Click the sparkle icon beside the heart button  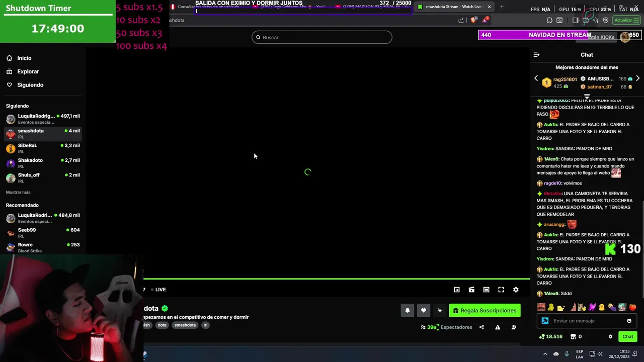pos(440,311)
